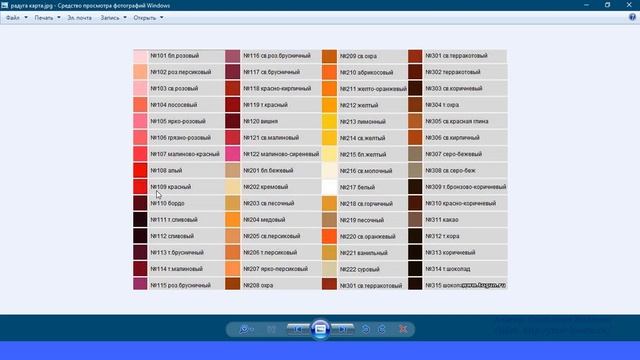Click the №311 какао brown swatch
Viewport: 640px width, 360px height.
(415, 220)
